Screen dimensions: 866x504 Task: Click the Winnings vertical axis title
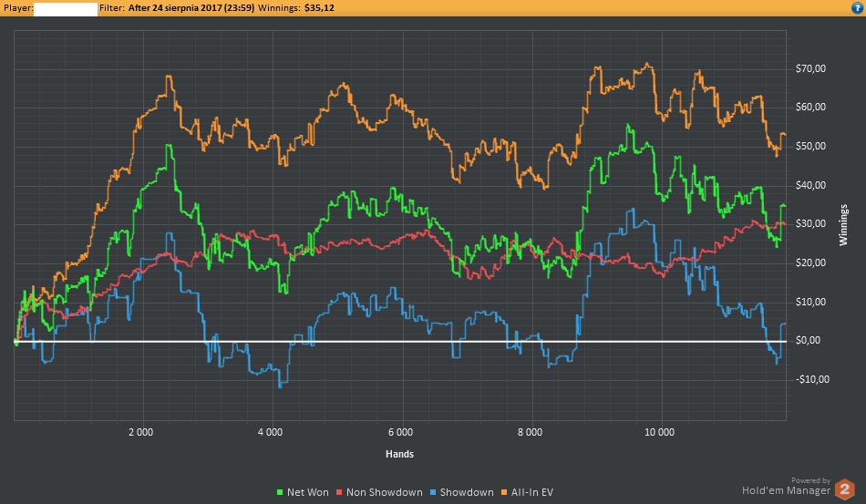pyautogui.click(x=843, y=225)
